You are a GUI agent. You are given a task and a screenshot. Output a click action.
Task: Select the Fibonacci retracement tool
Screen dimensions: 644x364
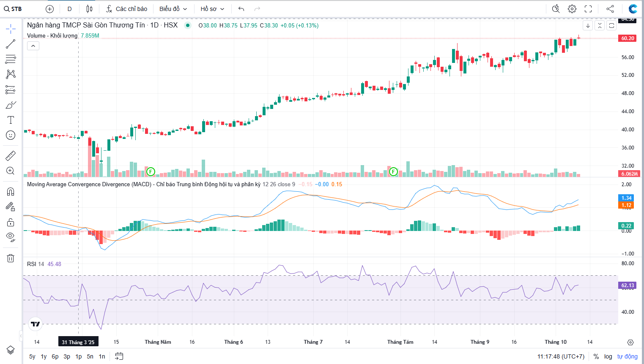click(11, 59)
